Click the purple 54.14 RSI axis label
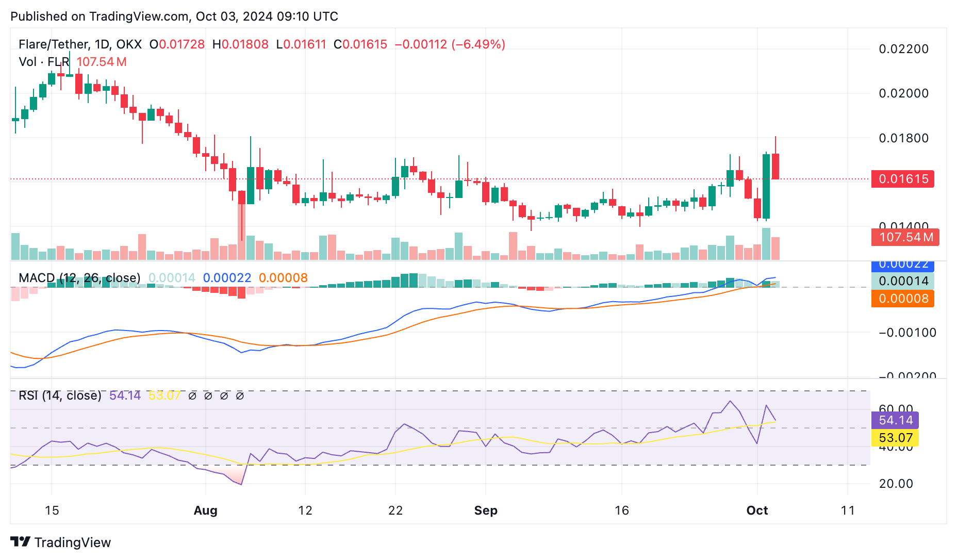 [895, 420]
